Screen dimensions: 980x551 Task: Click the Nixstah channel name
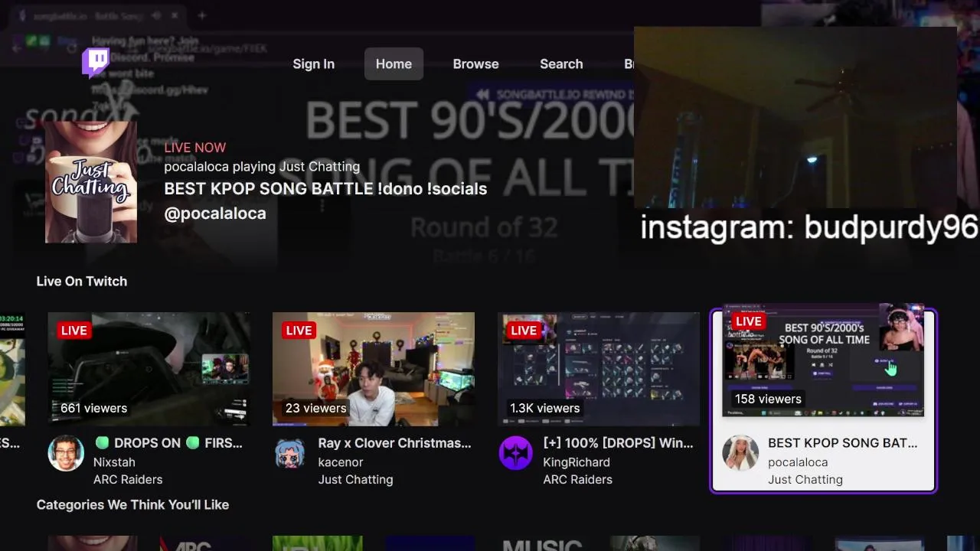(114, 462)
